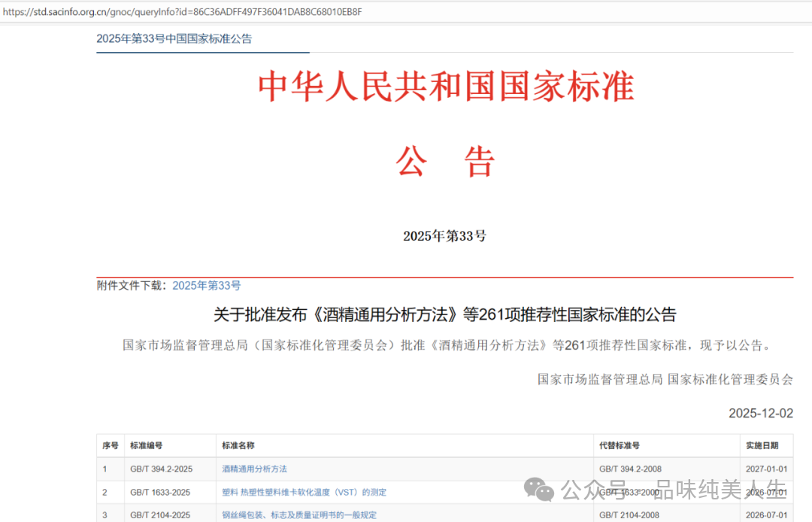
Task: Click the 代替标准号 column header
Action: (620, 446)
